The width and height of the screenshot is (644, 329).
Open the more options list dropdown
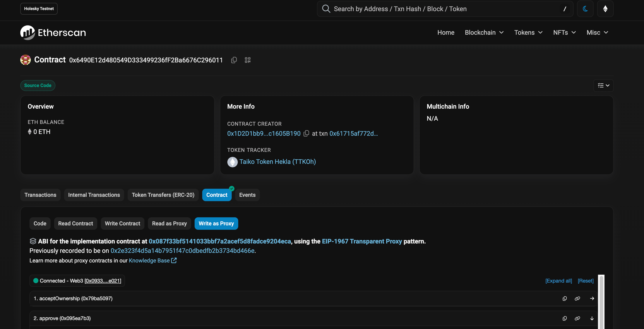tap(603, 86)
